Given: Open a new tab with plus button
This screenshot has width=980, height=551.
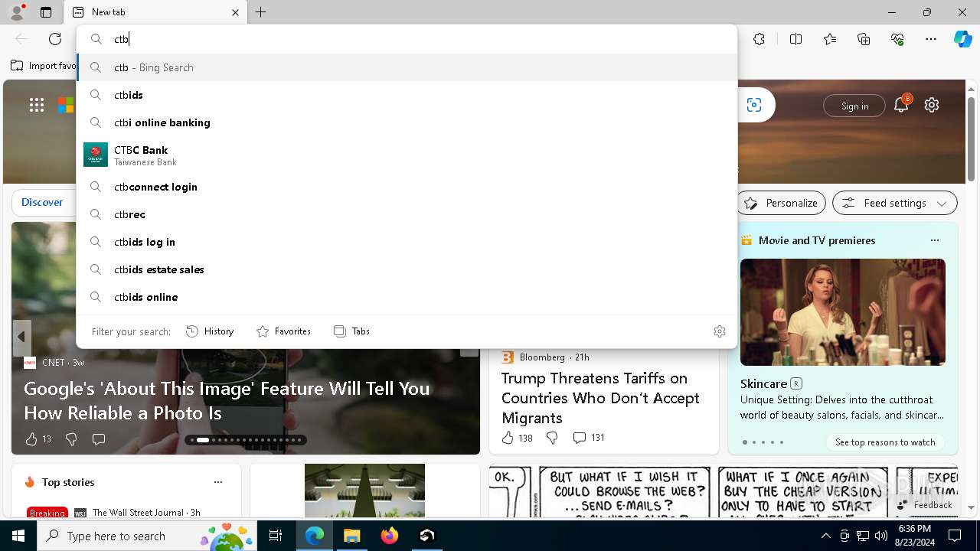Looking at the screenshot, I should click(261, 12).
